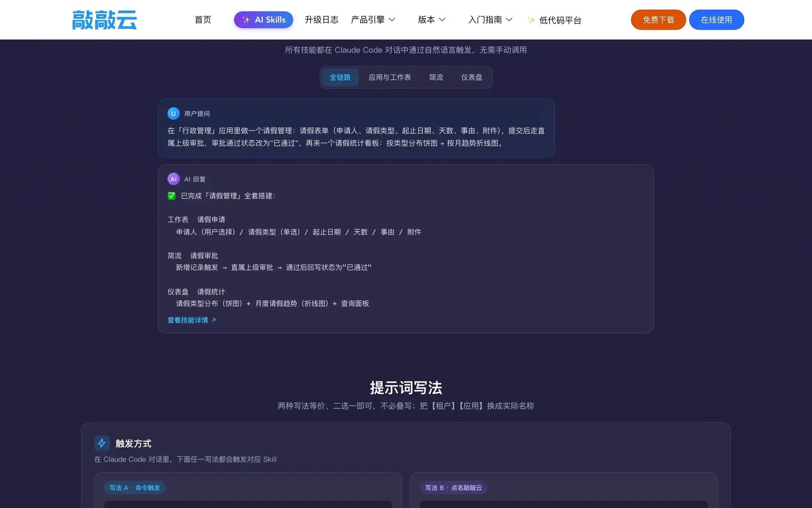The width and height of the screenshot is (812, 508).
Task: Click the 用户提问 label
Action: pos(197,114)
